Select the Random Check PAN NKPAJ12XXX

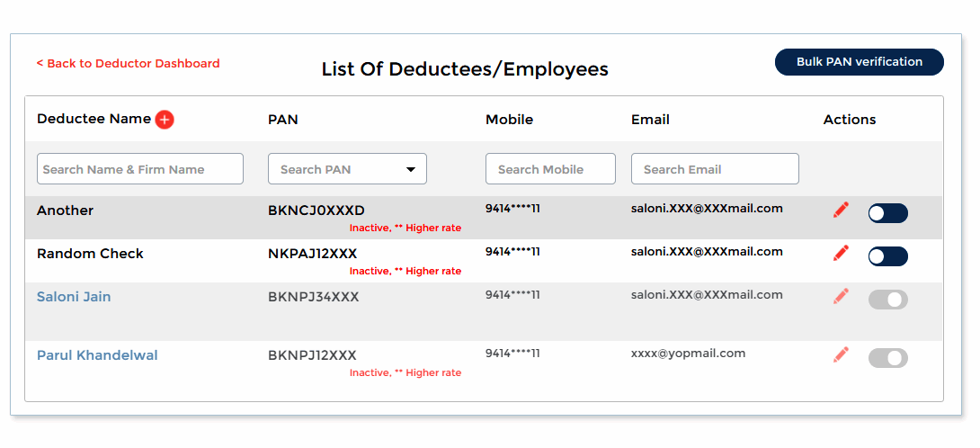point(312,255)
